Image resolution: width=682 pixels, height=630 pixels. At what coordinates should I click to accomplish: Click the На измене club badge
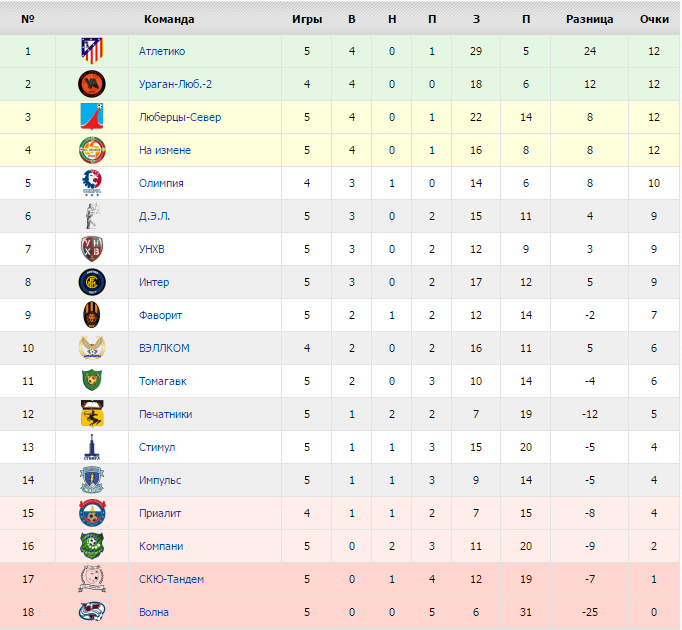(x=92, y=150)
